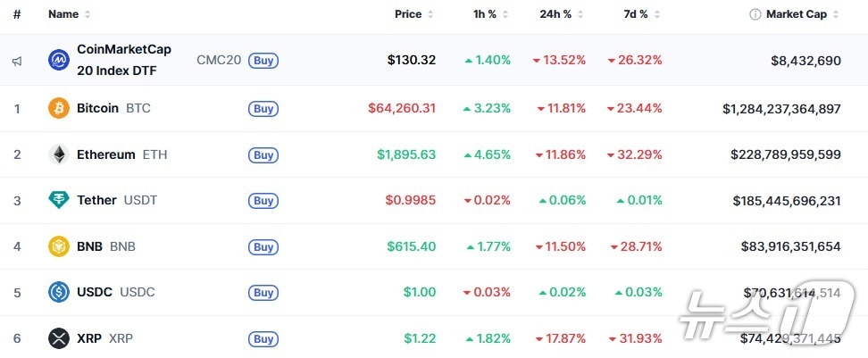This screenshot has width=868, height=358.
Task: Click the Bitcoin coin logo icon
Action: (x=58, y=109)
